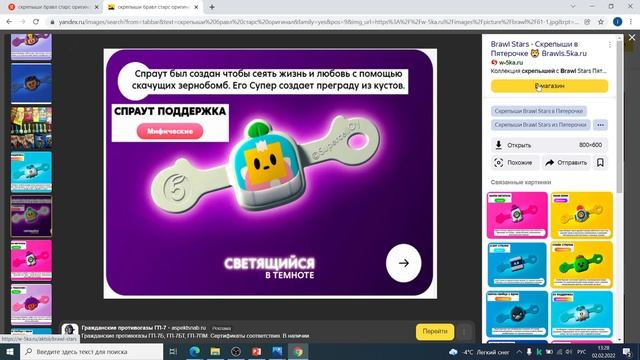The image size is (640, 360).
Task: Close the active Yandex images tab
Action: click(196, 7)
